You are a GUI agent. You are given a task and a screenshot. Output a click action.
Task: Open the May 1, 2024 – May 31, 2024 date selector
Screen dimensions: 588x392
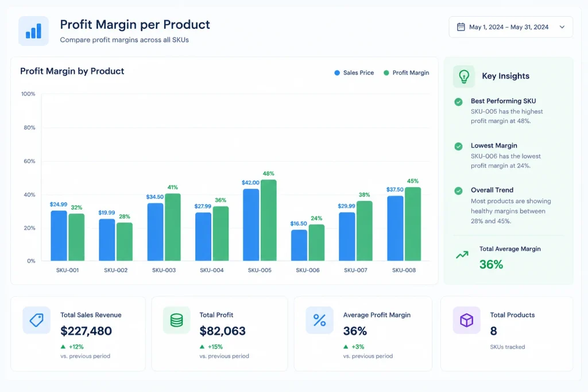pos(510,27)
